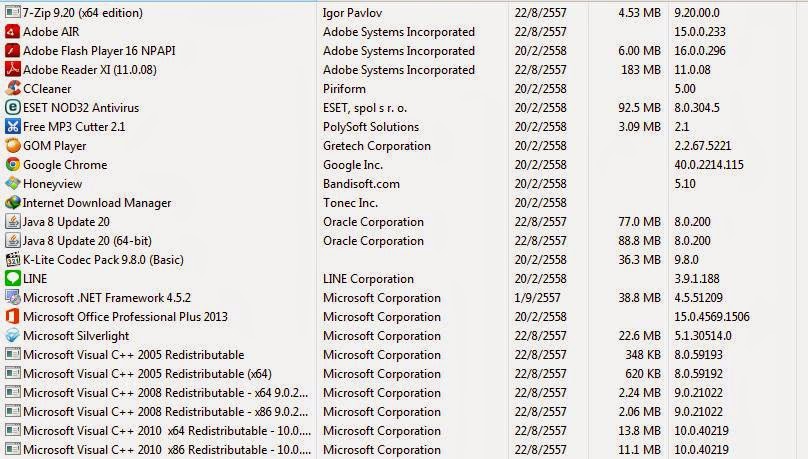Screen dimensions: 808x459
Task: Click the Google Chrome icon
Action: [x=12, y=165]
